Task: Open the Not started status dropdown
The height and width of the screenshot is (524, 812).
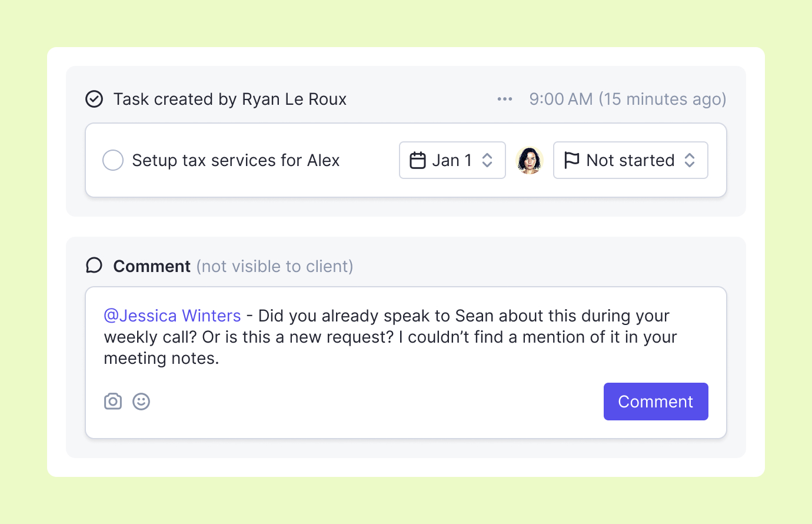Action: coord(630,160)
